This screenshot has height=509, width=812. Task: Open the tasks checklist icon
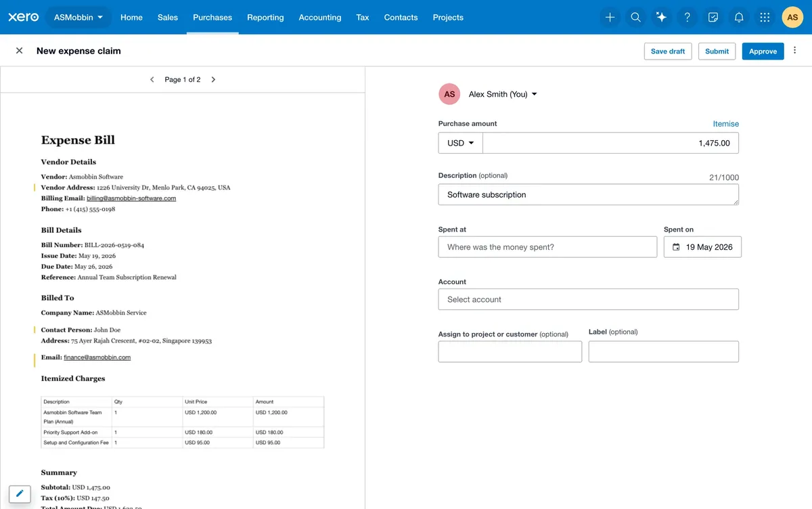click(713, 18)
